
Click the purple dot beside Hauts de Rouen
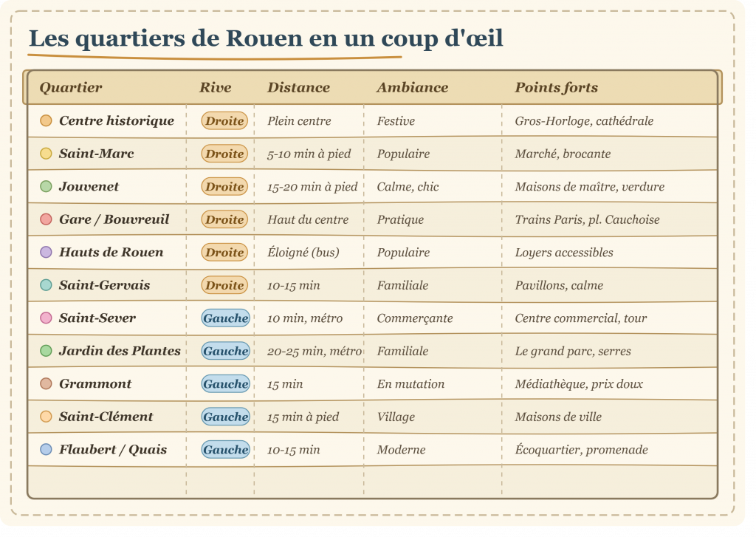click(46, 252)
